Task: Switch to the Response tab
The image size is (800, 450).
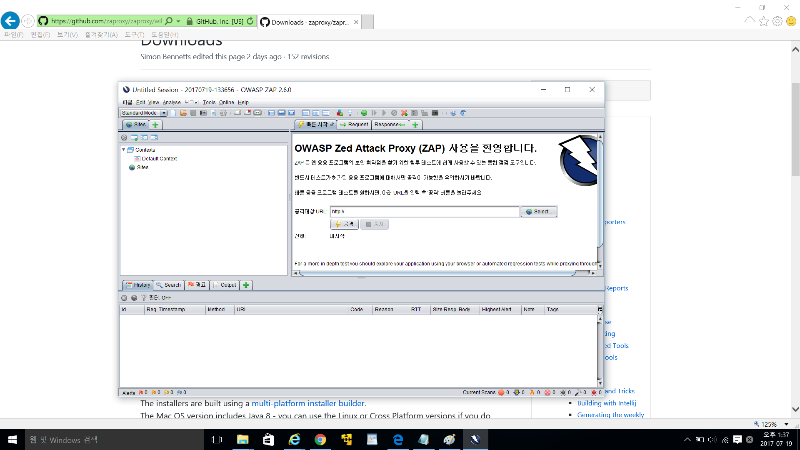Action: point(389,124)
